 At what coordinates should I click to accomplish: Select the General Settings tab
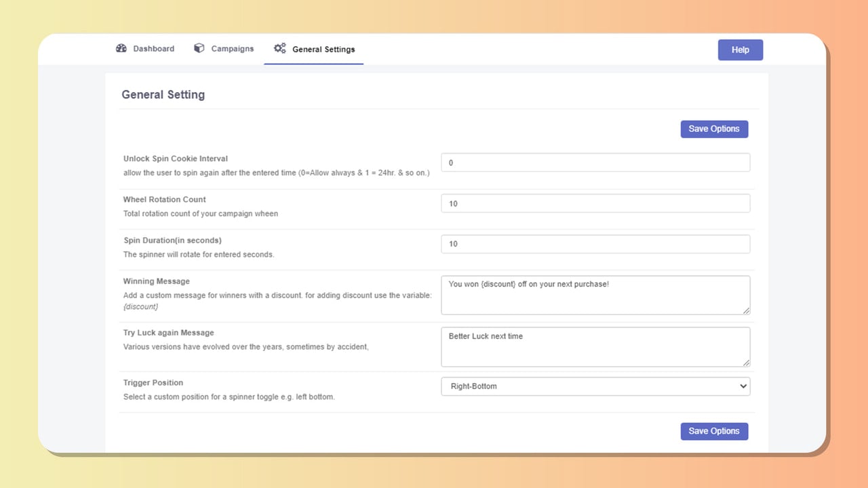coord(314,49)
